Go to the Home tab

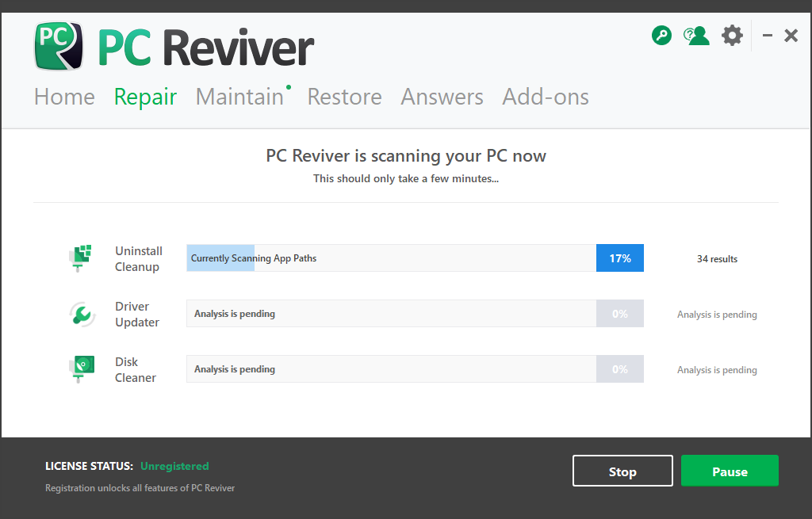coord(65,97)
